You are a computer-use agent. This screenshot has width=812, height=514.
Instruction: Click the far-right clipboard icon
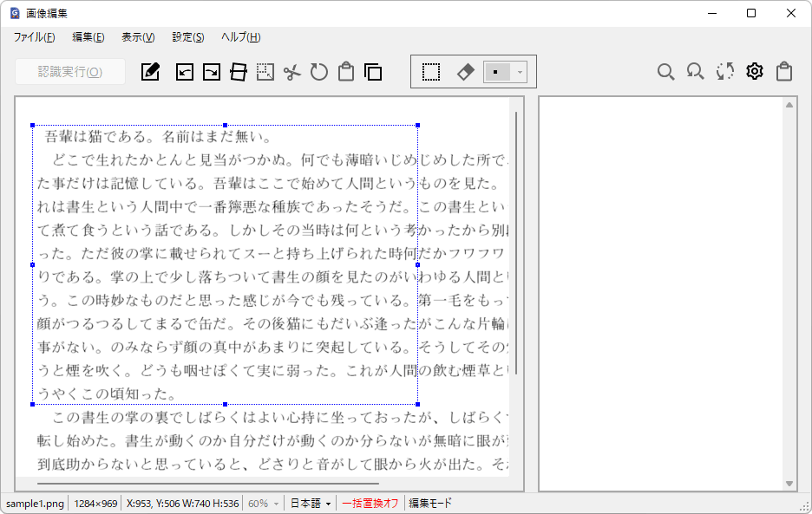[784, 71]
